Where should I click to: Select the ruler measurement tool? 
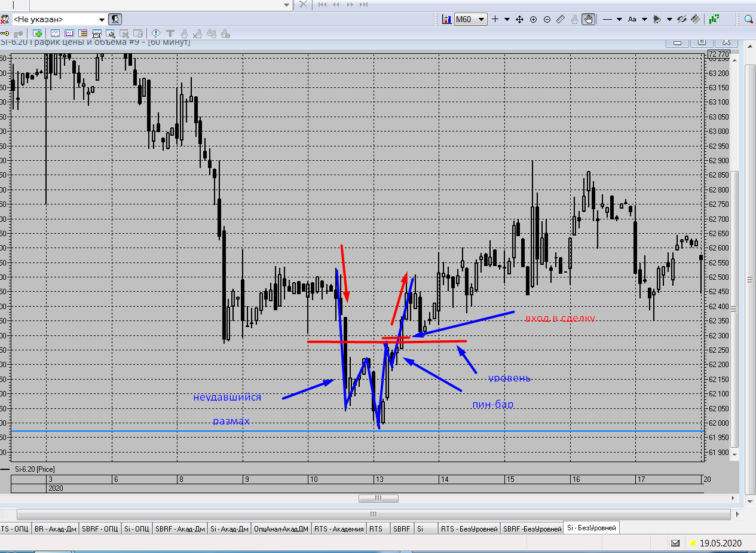561,19
